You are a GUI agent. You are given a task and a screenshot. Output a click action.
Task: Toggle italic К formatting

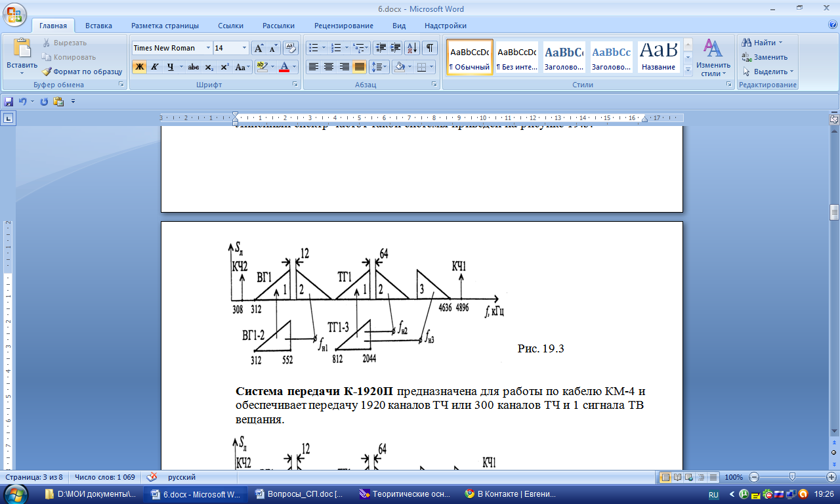point(155,67)
